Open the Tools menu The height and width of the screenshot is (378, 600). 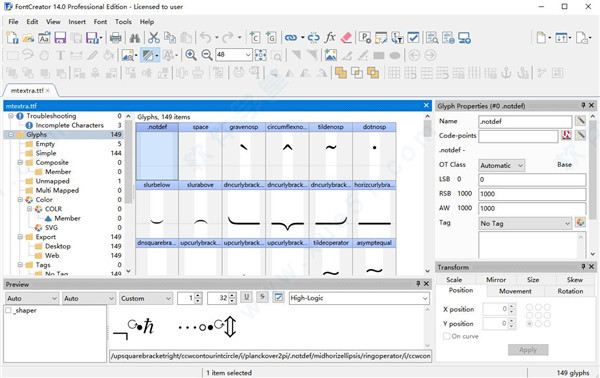tap(123, 22)
